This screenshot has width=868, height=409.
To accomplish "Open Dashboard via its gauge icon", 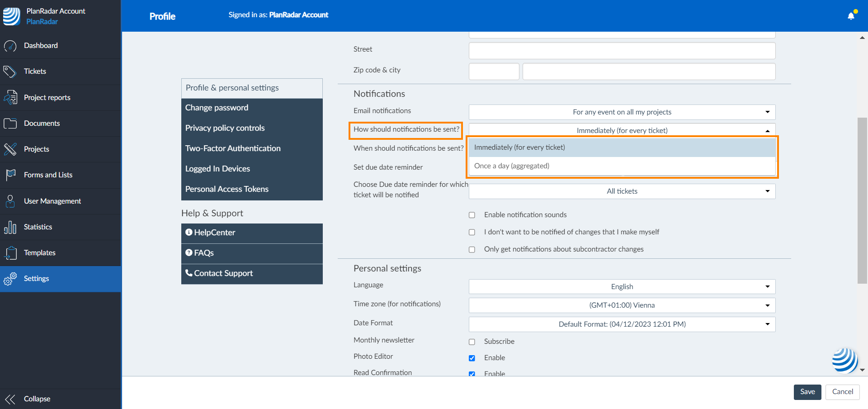I will pos(10,46).
